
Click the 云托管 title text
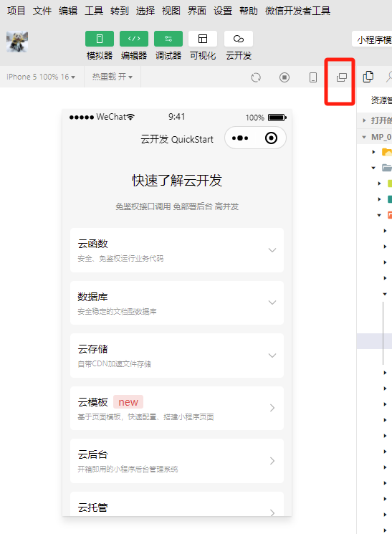92,507
